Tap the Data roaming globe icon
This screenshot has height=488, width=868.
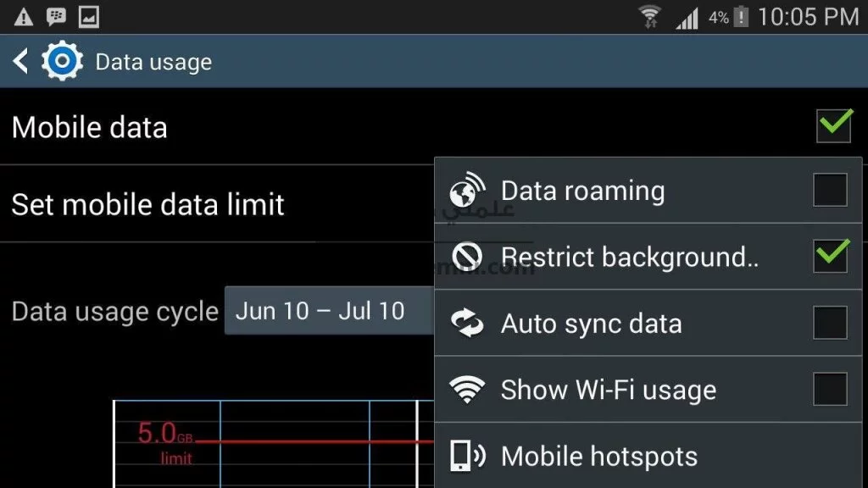pos(467,191)
